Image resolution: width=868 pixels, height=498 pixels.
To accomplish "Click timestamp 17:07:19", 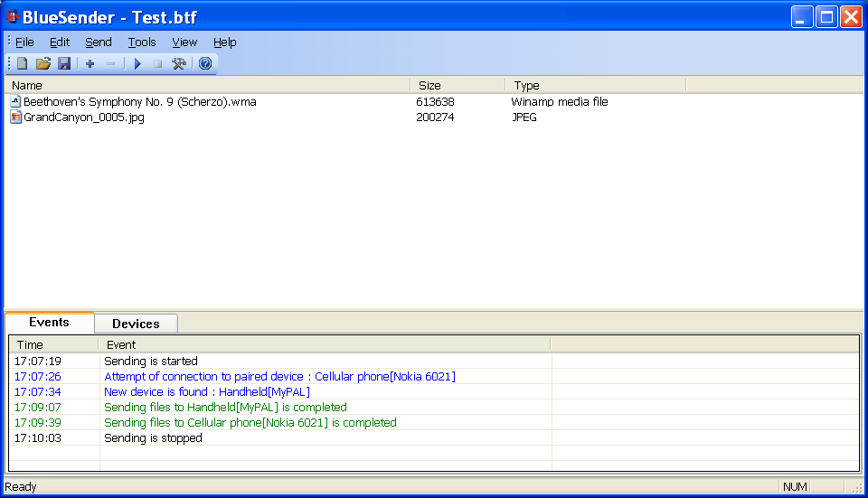I will [x=38, y=361].
